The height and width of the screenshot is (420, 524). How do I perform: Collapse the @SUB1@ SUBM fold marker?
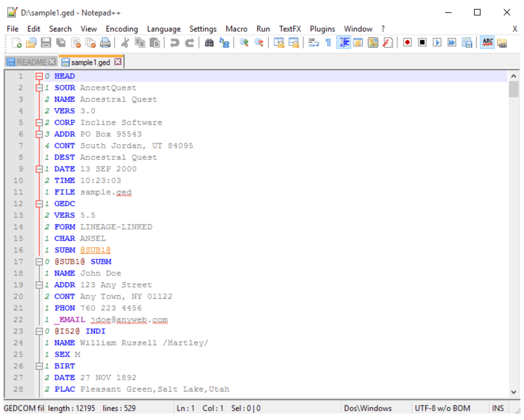click(x=39, y=262)
